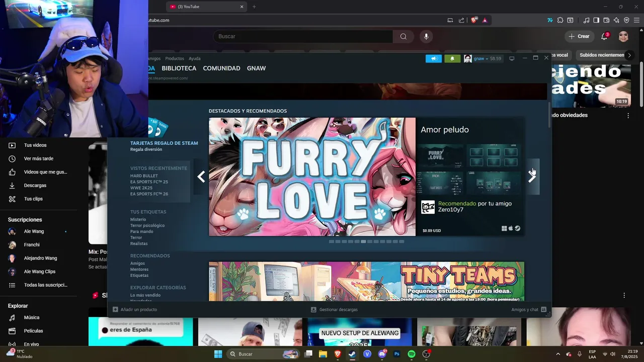
Task: Open Ver más tarde in YouTube sidebar
Action: pos(39,159)
